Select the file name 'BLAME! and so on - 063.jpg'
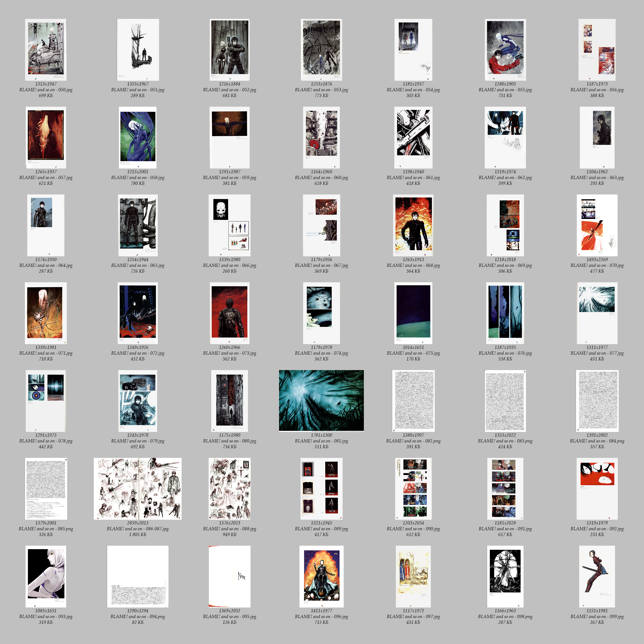The width and height of the screenshot is (644, 644). tap(597, 178)
